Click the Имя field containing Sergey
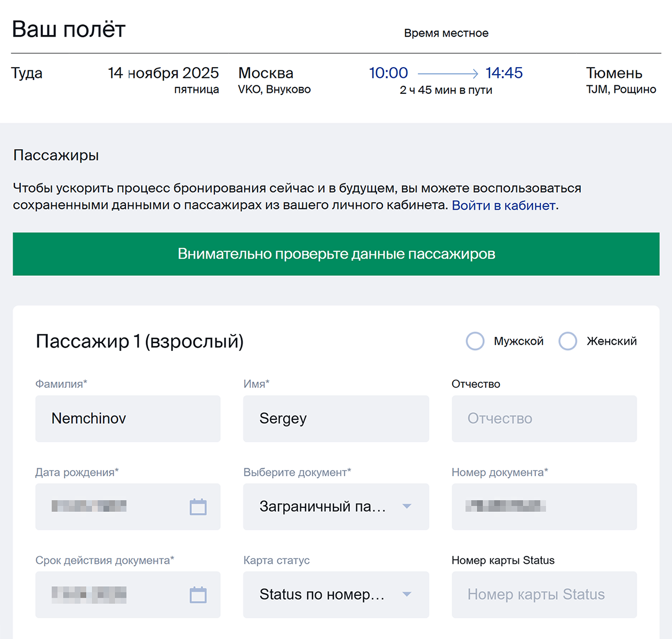The height and width of the screenshot is (639, 672). (336, 419)
